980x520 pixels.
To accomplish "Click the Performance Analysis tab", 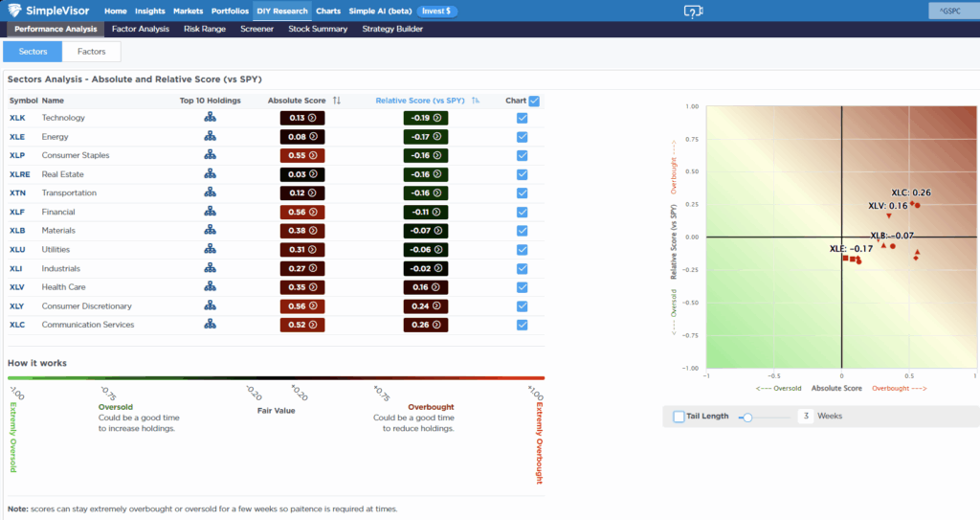I will click(56, 29).
